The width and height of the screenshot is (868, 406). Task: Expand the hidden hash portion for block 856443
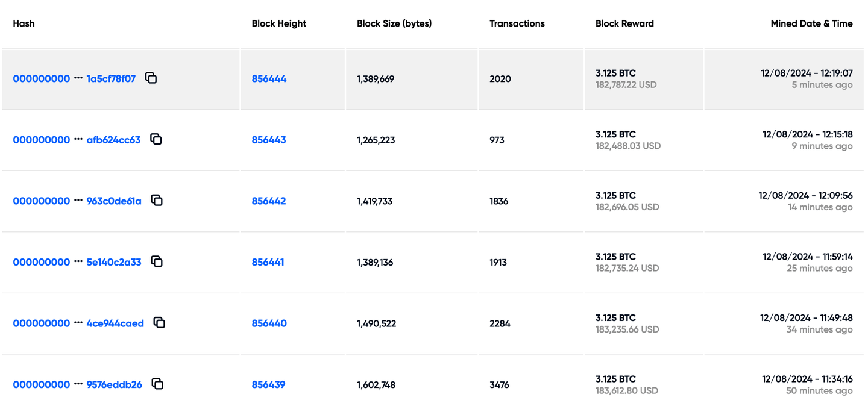[x=78, y=139]
